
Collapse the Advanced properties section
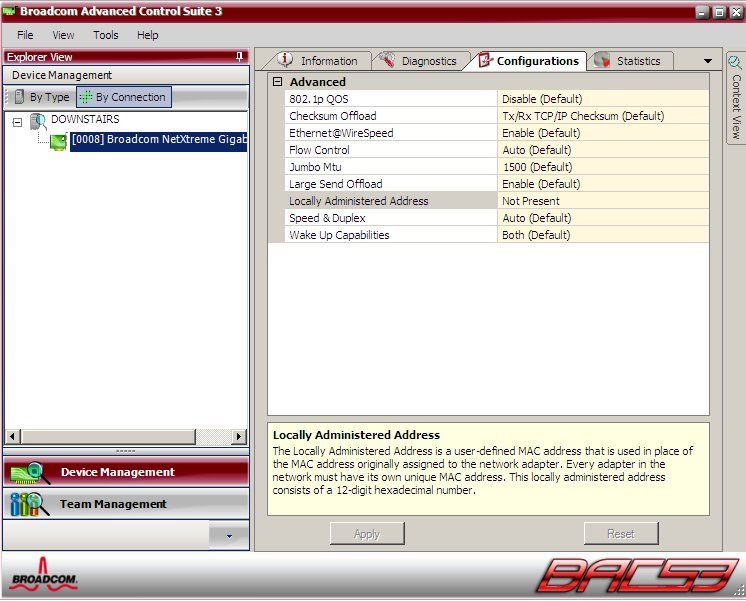(277, 82)
